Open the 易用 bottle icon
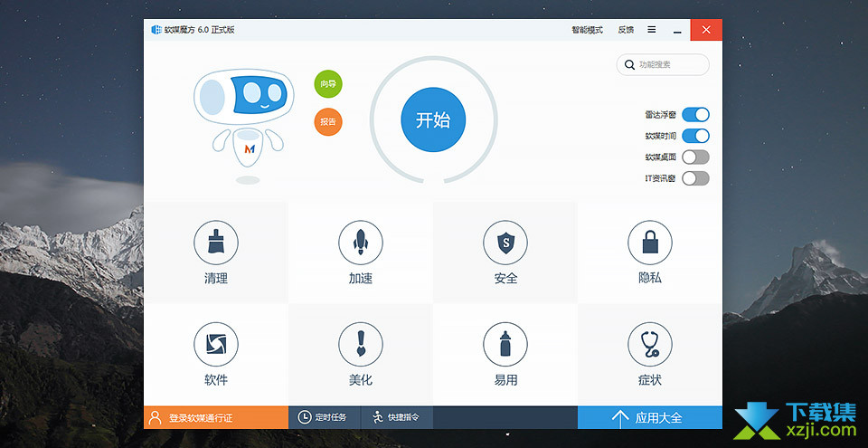The image size is (868, 448). click(505, 344)
